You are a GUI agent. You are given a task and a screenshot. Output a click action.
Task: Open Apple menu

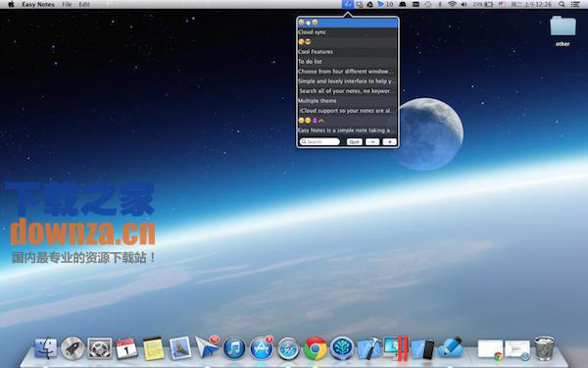click(x=11, y=4)
